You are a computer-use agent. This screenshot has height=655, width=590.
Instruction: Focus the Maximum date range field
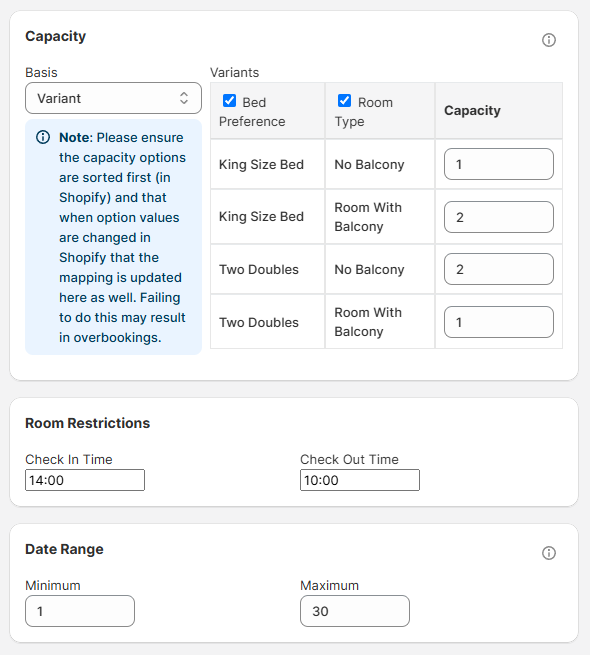click(x=355, y=611)
